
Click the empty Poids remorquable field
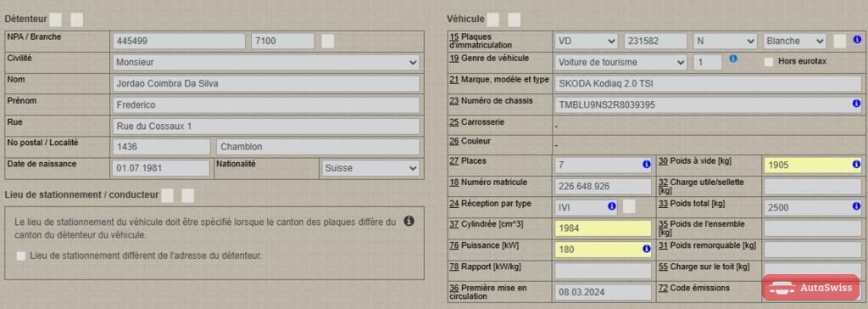tap(813, 249)
